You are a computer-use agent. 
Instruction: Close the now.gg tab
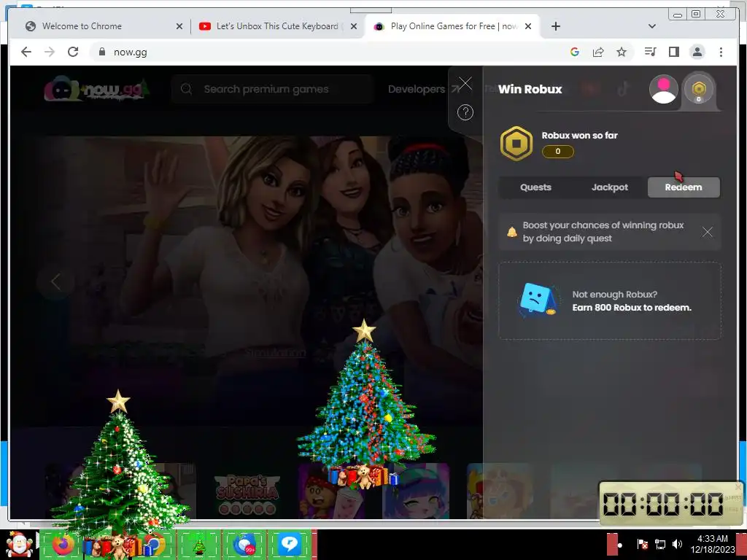tap(528, 26)
